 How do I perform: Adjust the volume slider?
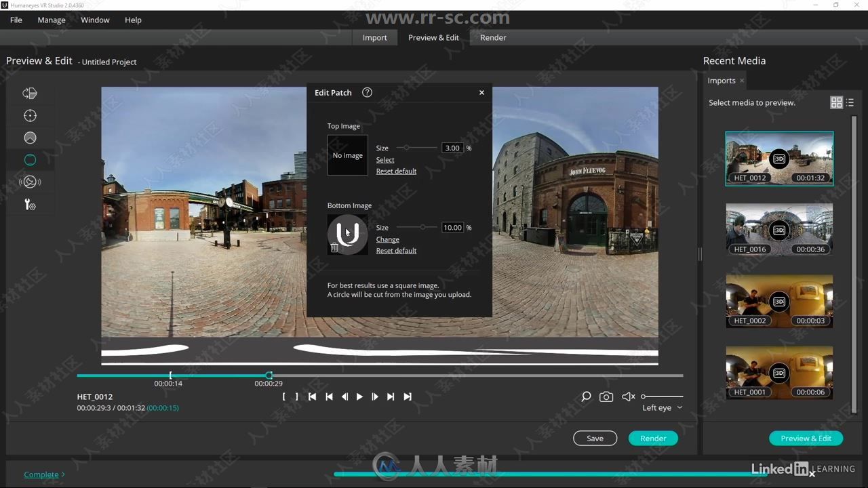click(x=662, y=396)
